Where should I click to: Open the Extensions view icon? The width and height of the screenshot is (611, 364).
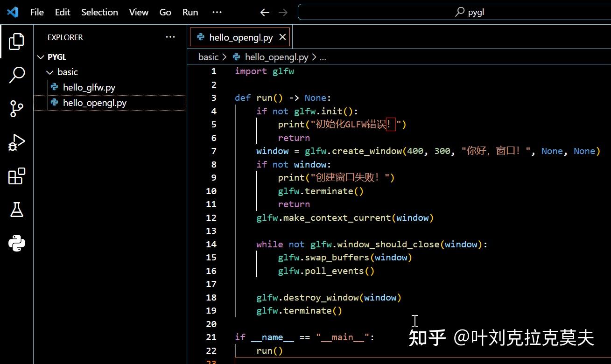tap(16, 176)
